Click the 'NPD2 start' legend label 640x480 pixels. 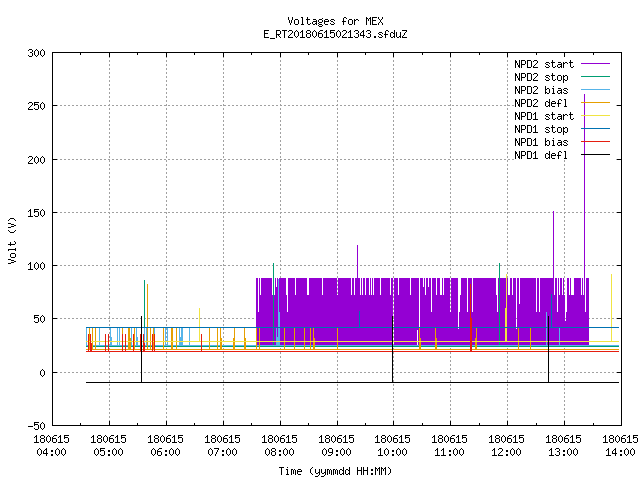(544, 64)
